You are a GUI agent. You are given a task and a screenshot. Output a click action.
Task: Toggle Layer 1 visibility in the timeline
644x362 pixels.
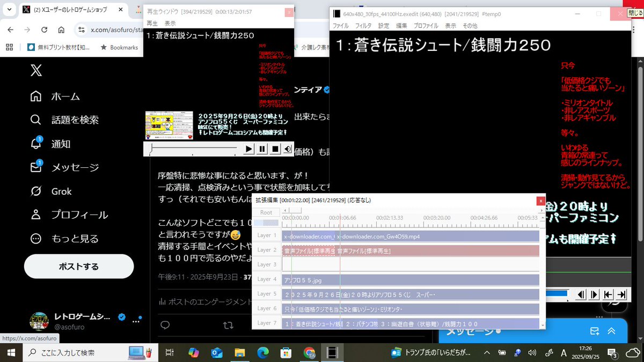(x=267, y=235)
